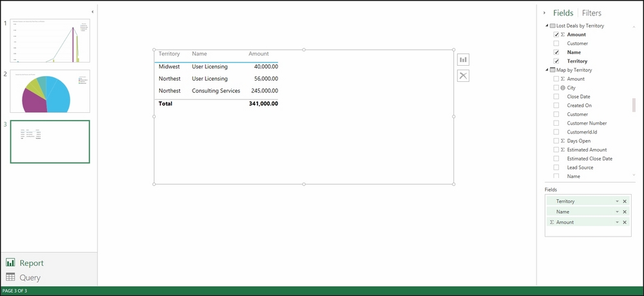Click the chart visualization icon beside the table

pos(463,59)
